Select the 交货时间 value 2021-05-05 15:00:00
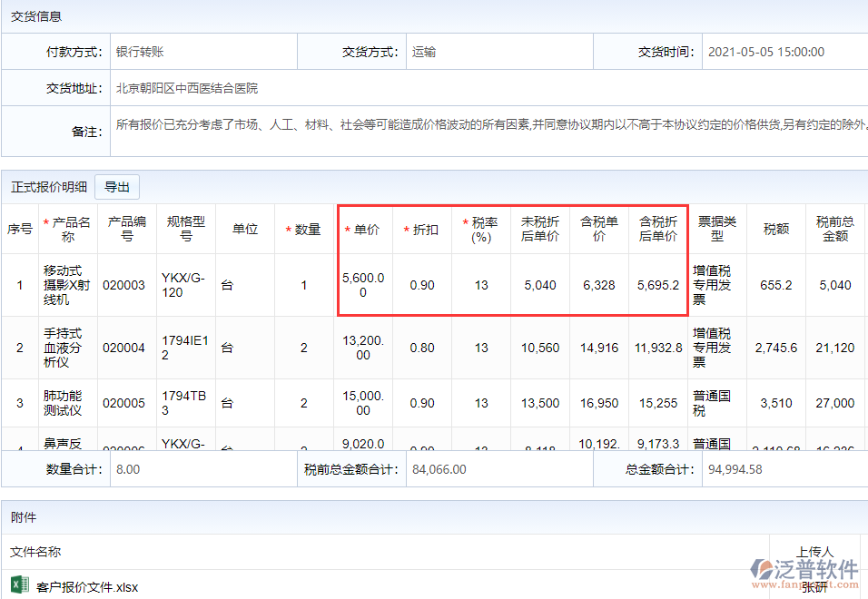 pyautogui.click(x=765, y=52)
